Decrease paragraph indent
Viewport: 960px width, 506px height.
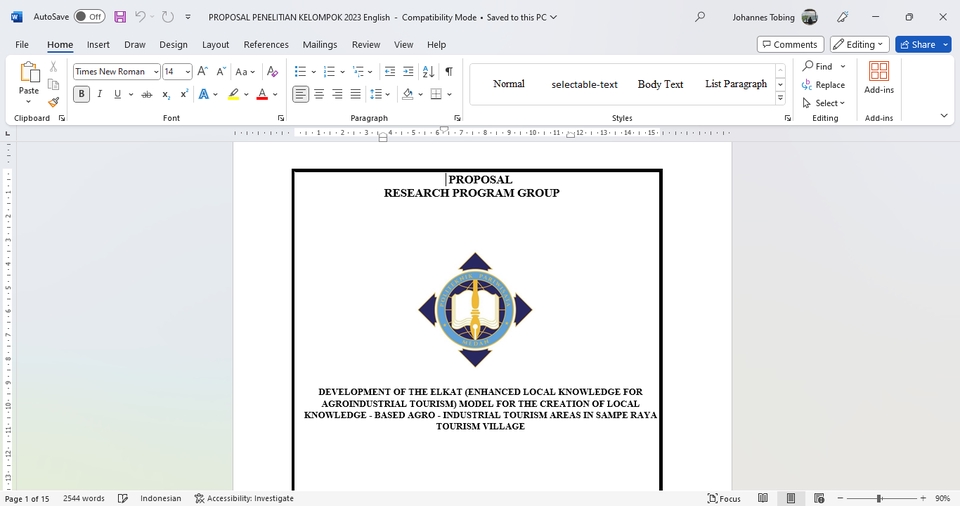click(389, 72)
